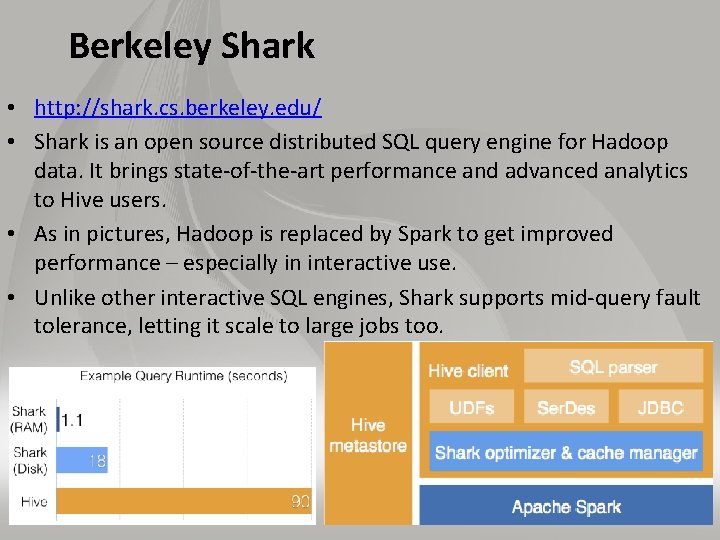Click the Shark (Disk) axis label
The height and width of the screenshot is (540, 720).
click(x=30, y=460)
